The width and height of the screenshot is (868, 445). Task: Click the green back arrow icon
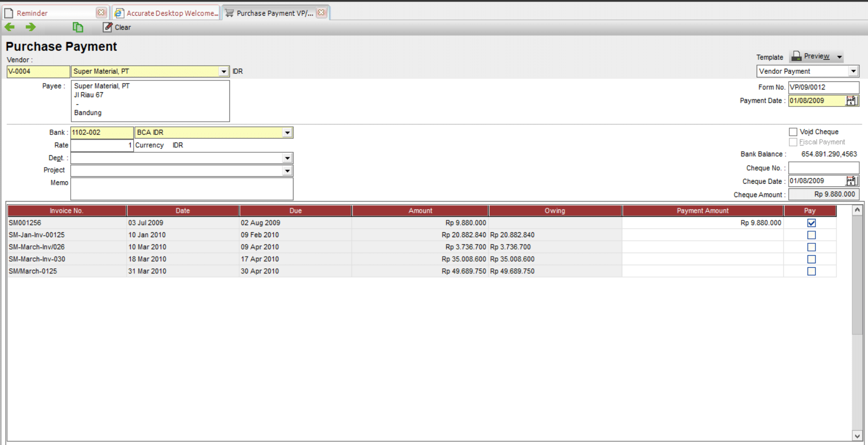[10, 27]
